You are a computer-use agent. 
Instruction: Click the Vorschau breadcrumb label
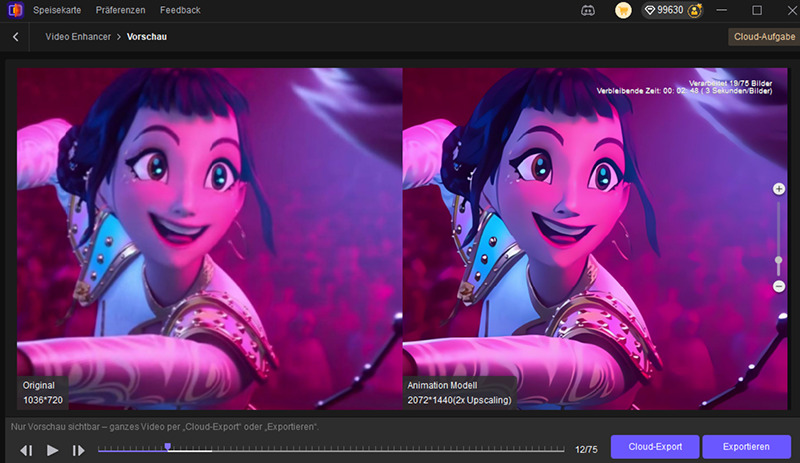[x=146, y=37]
